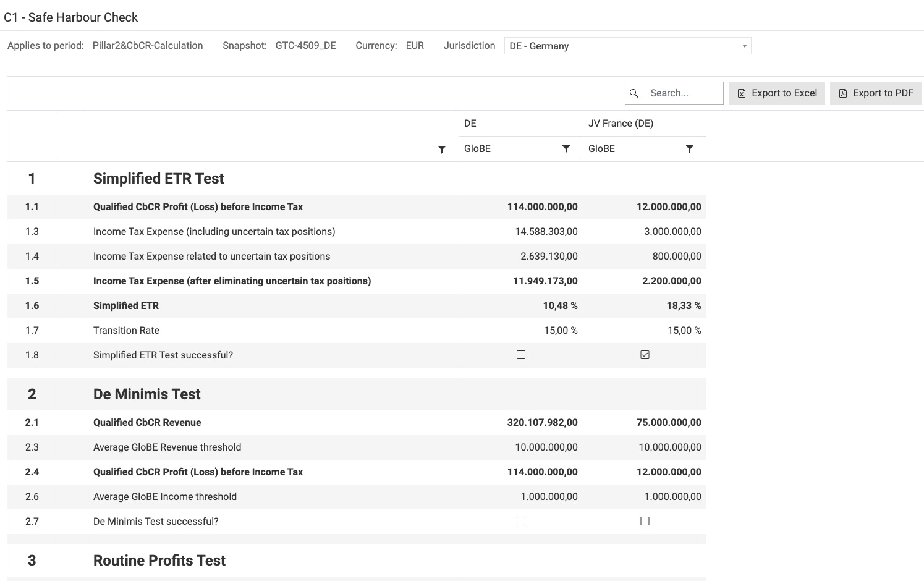Click the magnifier icon in the search box
Screen dimensions: 924x581
point(634,93)
